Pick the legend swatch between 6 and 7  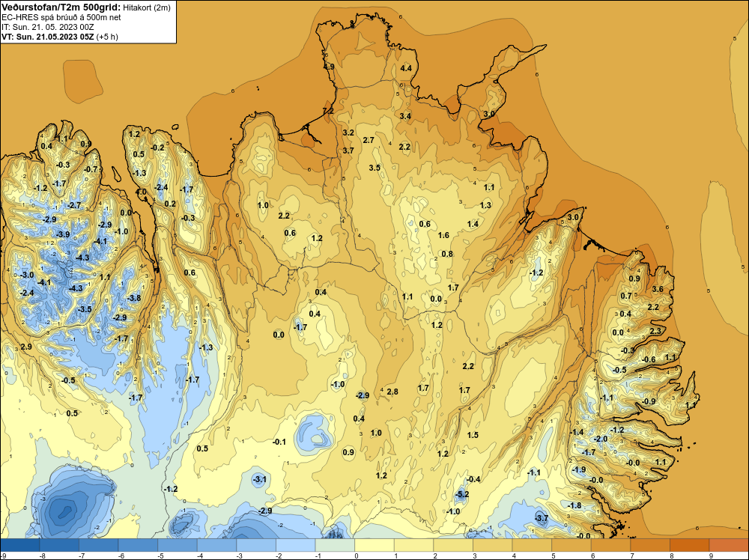610,545
